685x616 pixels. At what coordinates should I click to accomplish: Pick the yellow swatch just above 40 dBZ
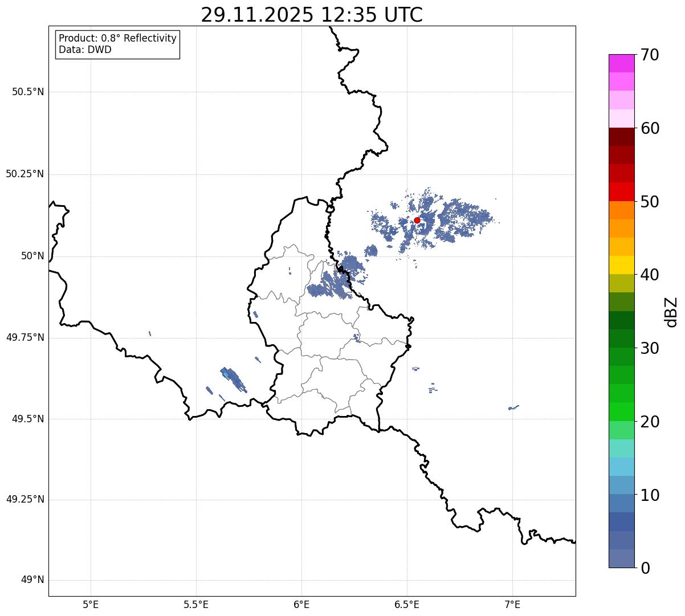point(621,265)
